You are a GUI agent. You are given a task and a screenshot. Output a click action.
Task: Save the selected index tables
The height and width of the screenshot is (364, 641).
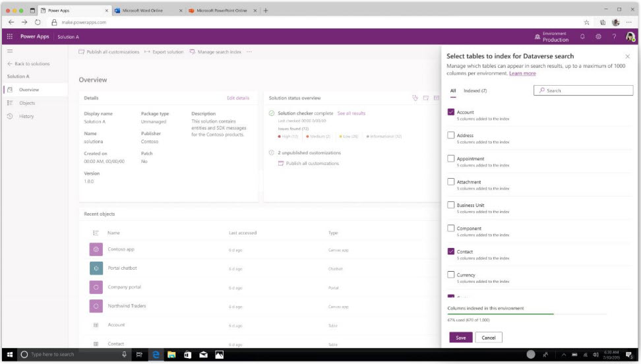[460, 338]
